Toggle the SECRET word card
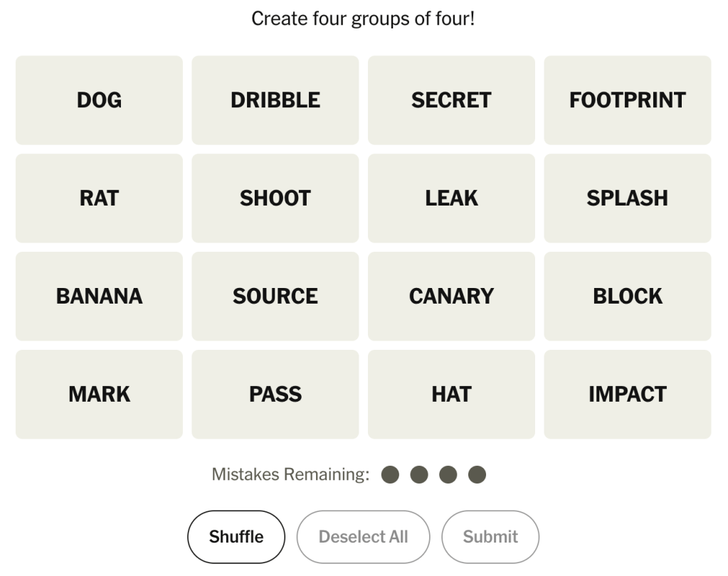 (x=451, y=100)
